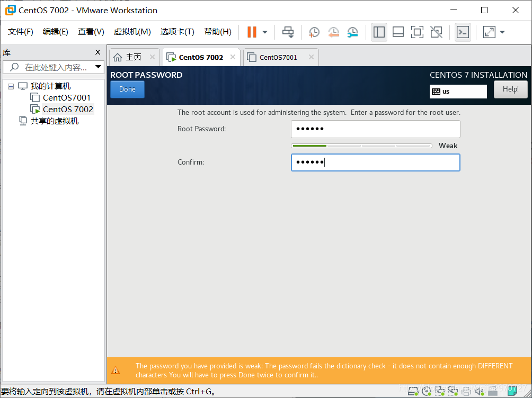Click the password strength bar
Viewport: 532px width, 398px height.
pos(361,146)
